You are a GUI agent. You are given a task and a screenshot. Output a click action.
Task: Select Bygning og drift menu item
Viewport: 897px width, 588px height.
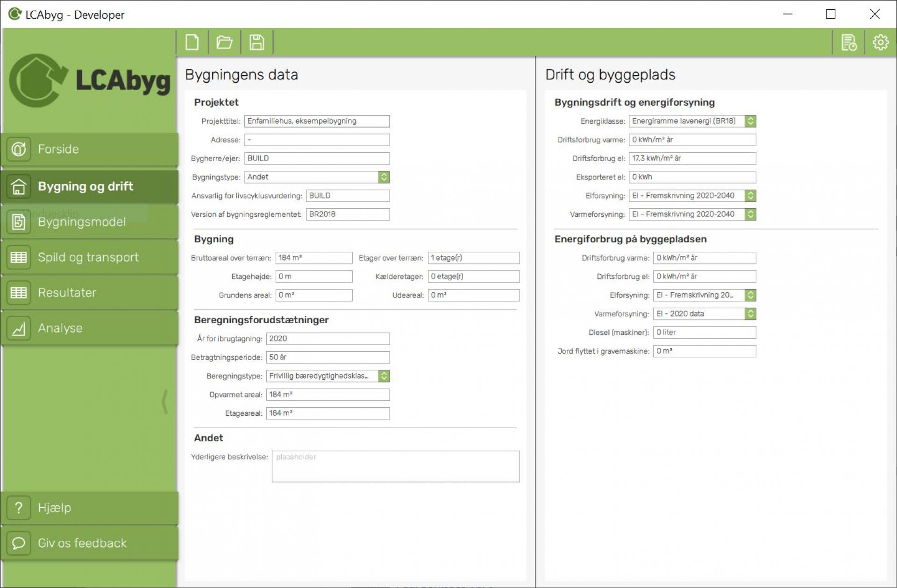pos(90,187)
